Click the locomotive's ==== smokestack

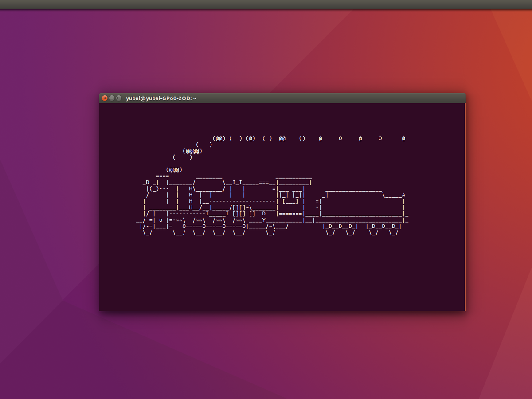click(162, 176)
